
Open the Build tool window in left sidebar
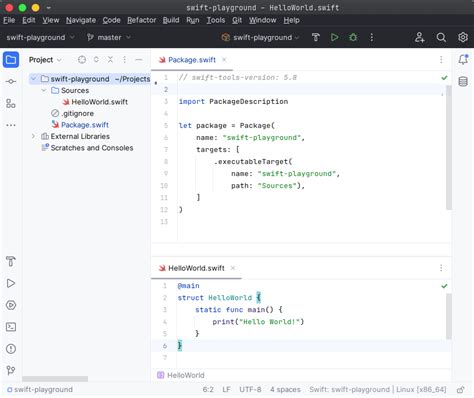point(11,261)
